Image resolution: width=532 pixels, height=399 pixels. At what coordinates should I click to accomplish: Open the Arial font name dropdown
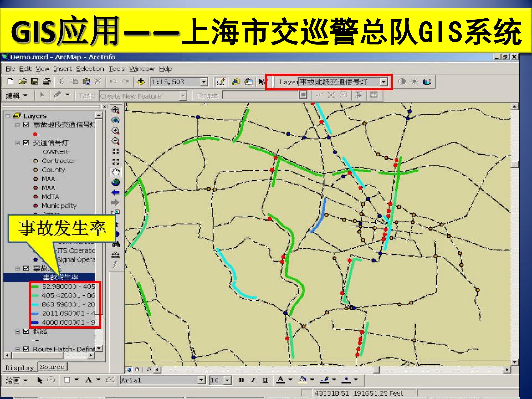click(202, 380)
